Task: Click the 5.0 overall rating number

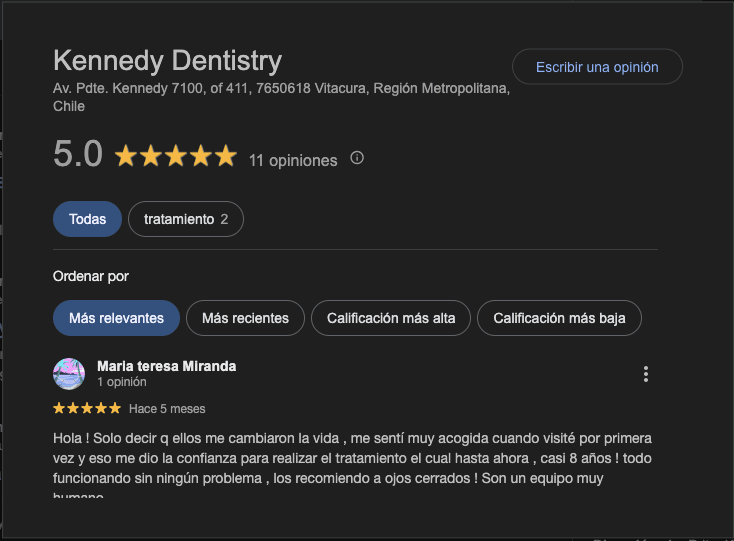Action: coord(78,155)
